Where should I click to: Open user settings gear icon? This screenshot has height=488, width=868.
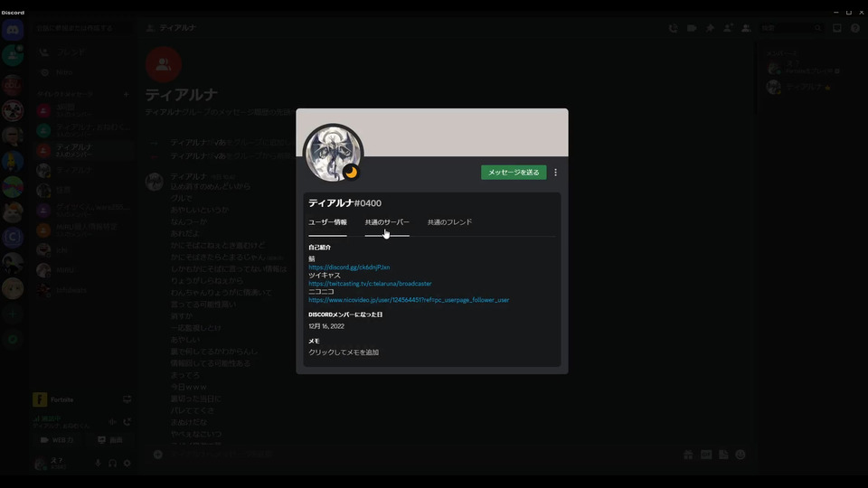[x=127, y=463]
